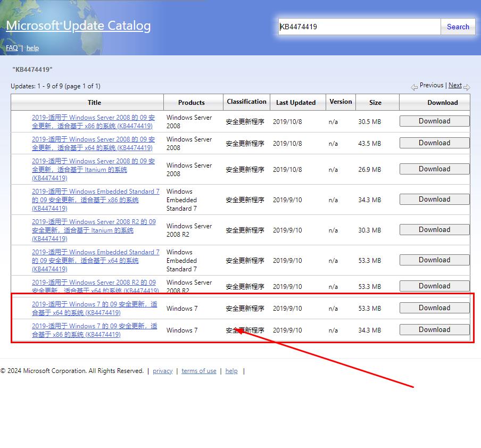Select the "KB4474419" search term heading
The width and height of the screenshot is (481, 448).
pos(32,70)
